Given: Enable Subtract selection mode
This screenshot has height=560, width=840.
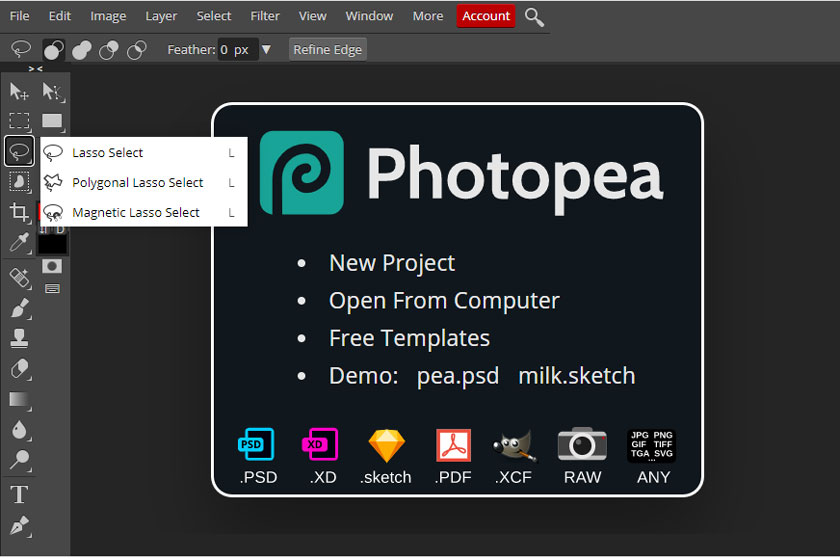Looking at the screenshot, I should (x=109, y=50).
